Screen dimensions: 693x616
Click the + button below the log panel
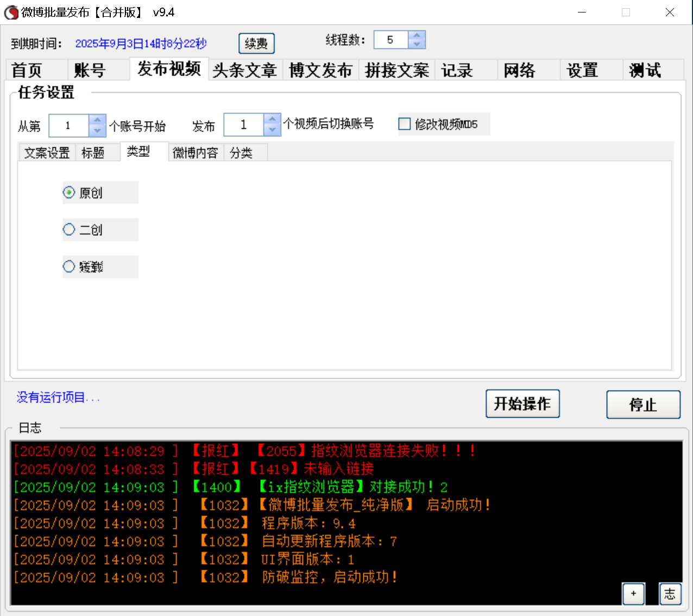click(x=633, y=594)
